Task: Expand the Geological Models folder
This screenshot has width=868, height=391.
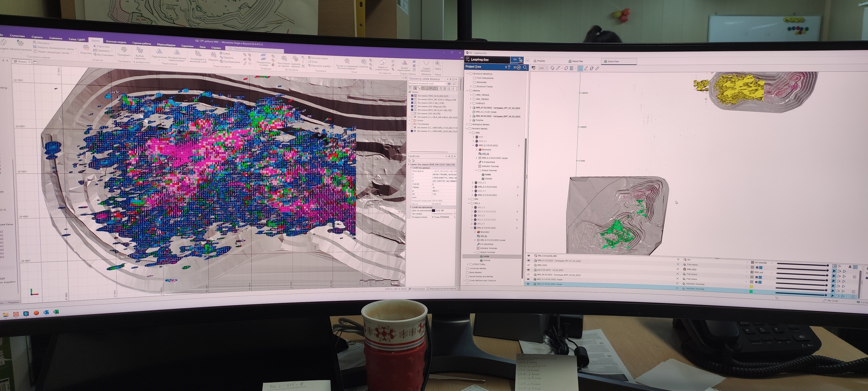Action: coord(467,124)
